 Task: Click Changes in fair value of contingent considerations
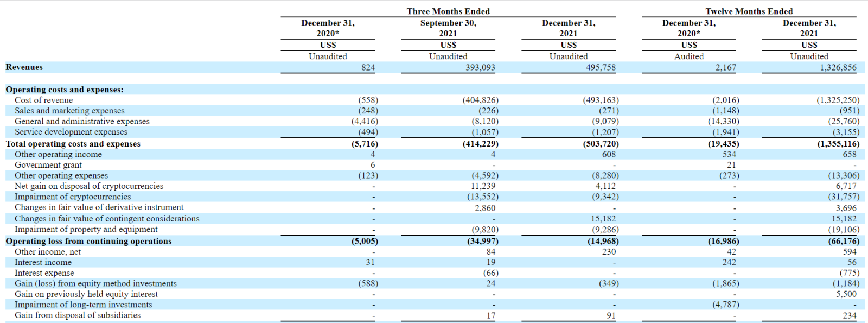[107, 219]
